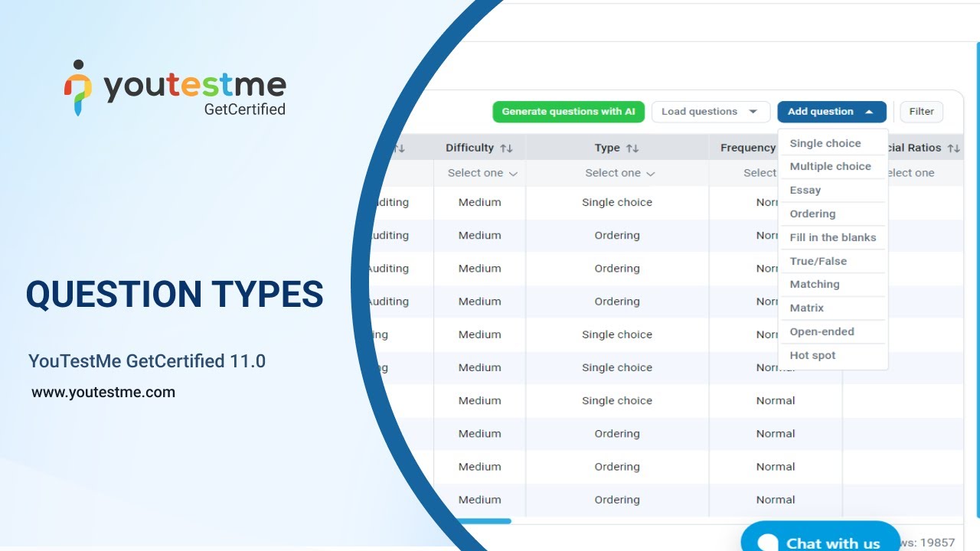Open the Load questions dropdown

click(x=710, y=112)
